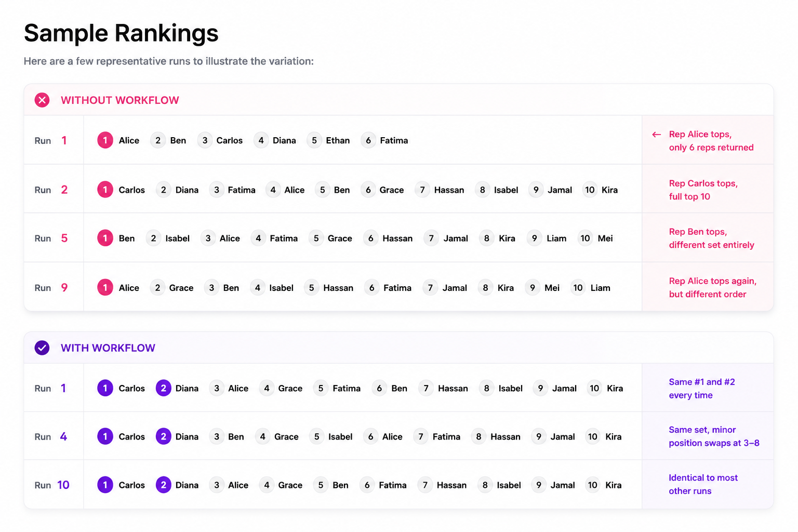798x532 pixels.
Task: Click the purple checkmark icon beside With Workflow
Action: [x=42, y=348]
